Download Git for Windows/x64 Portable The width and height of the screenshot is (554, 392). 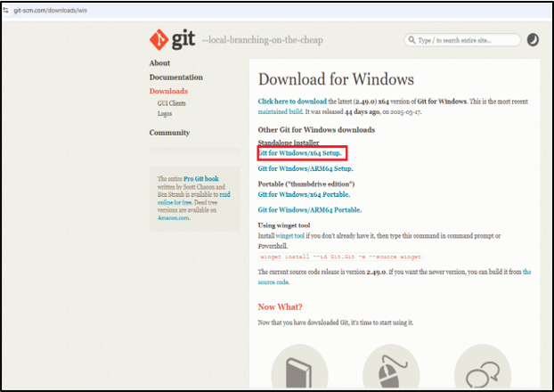point(304,194)
